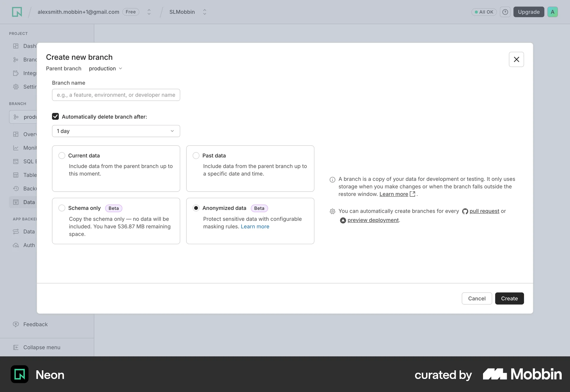
Task: Open the blue Learn more link for masking rules
Action: point(255,227)
